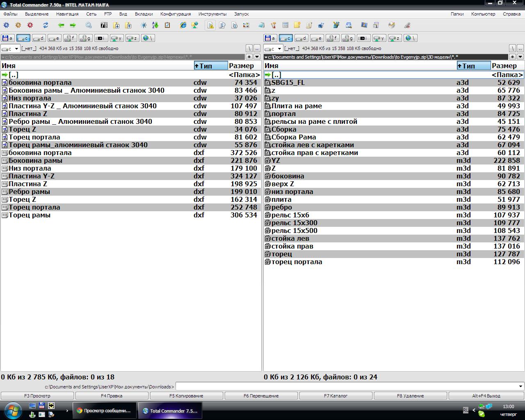525x420 pixels.
Task: Switch left panel to floppy drive a
Action: tap(8, 38)
